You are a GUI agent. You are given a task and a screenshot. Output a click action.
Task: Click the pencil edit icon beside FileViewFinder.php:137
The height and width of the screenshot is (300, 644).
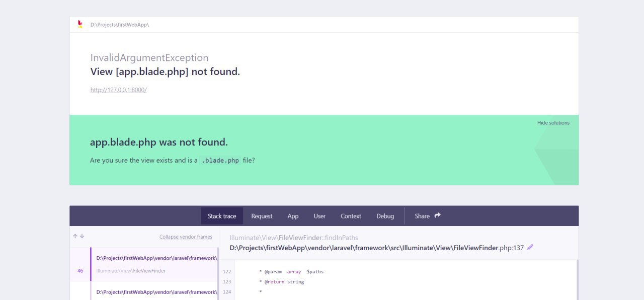(x=530, y=247)
